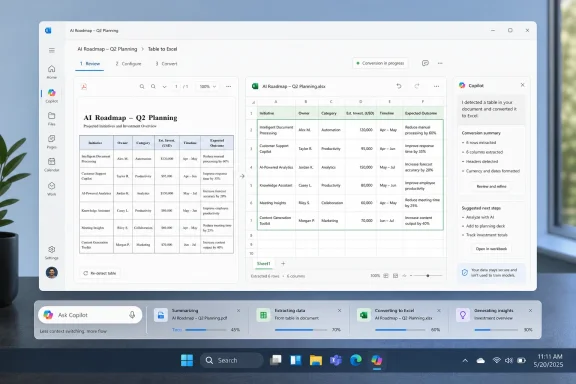Viewport: 576px width, 384px height.
Task: Click the Ask Copilot input field
Action: click(x=90, y=315)
